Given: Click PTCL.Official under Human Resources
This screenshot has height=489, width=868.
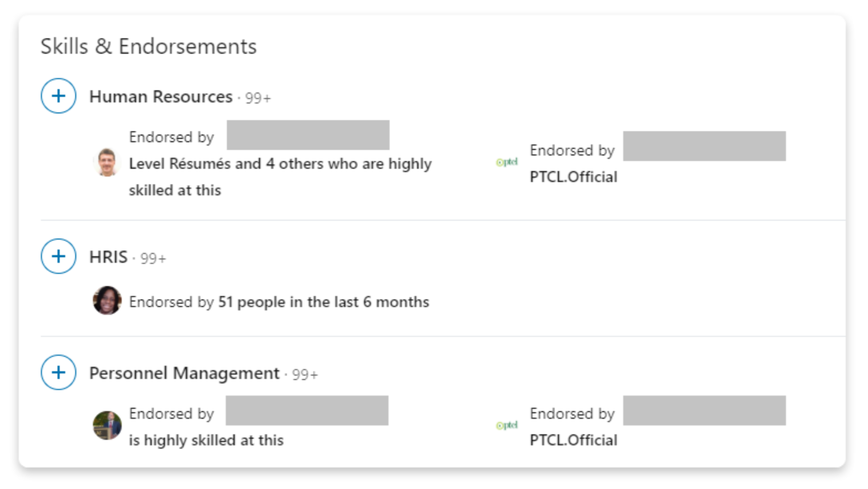Looking at the screenshot, I should 573,177.
